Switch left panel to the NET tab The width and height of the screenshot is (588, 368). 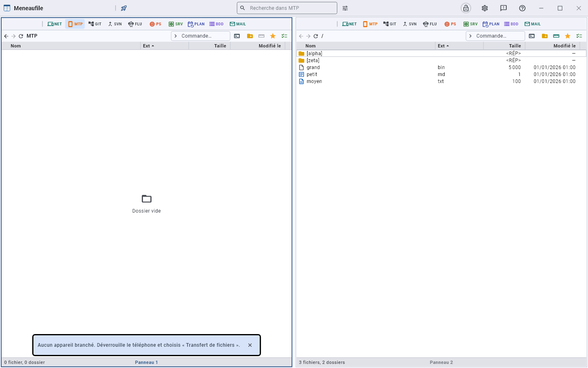tap(55, 24)
